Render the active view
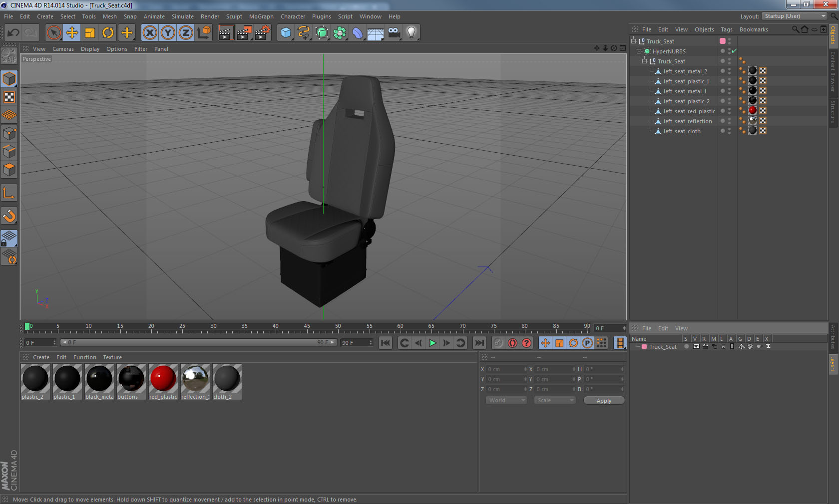 [x=226, y=33]
